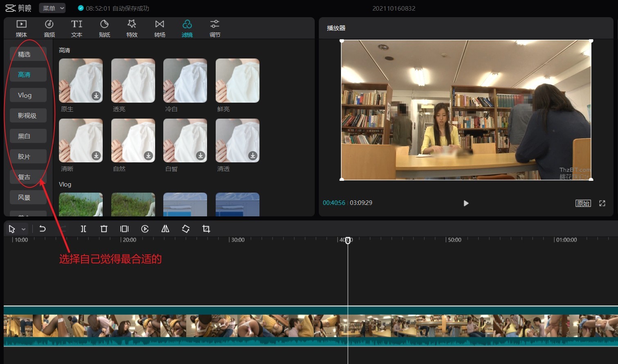This screenshot has width=618, height=364.
Task: Crop the selected clip
Action: click(206, 229)
